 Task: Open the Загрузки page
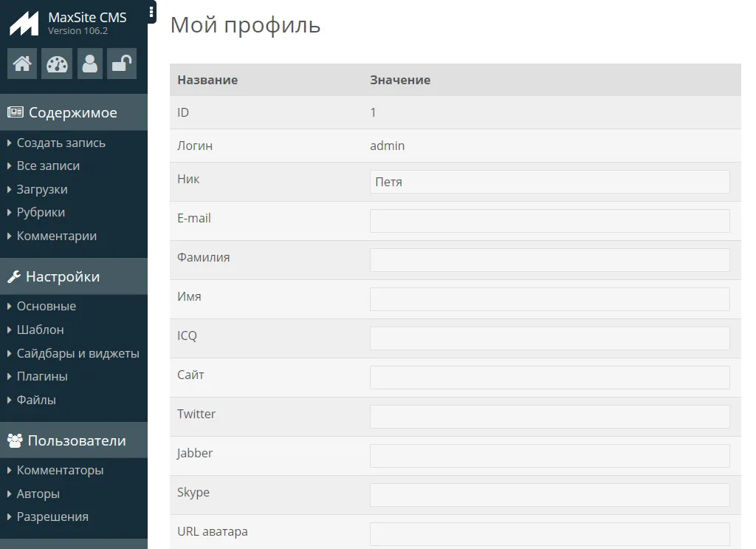tap(42, 189)
